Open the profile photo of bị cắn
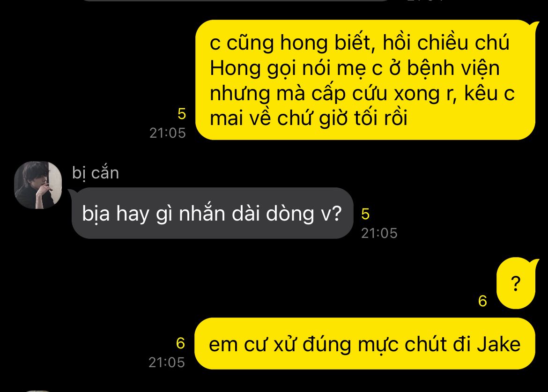 point(38,185)
